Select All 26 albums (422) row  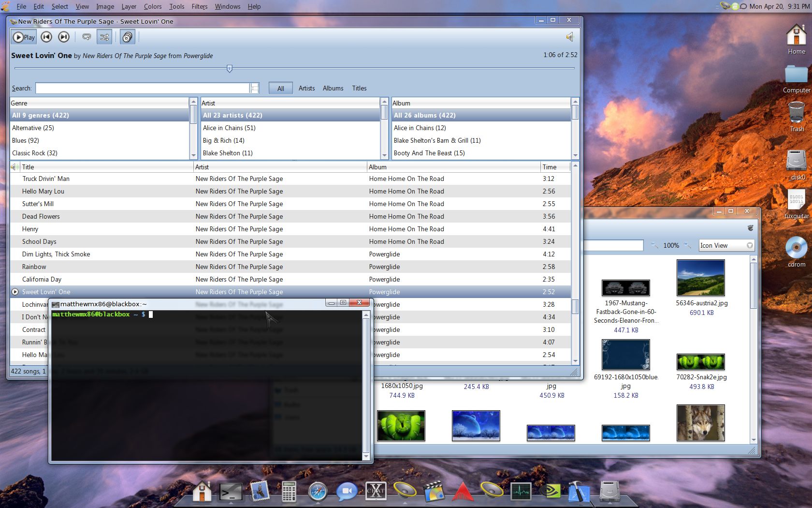481,116
